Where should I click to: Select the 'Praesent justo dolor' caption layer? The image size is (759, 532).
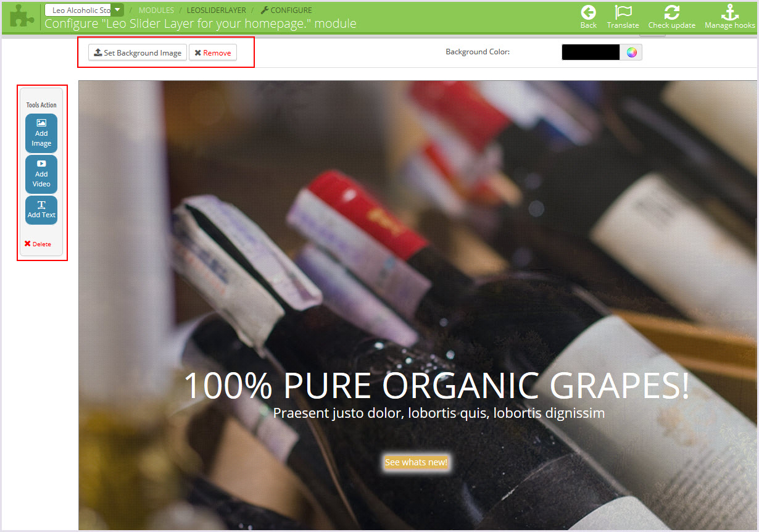tap(439, 413)
